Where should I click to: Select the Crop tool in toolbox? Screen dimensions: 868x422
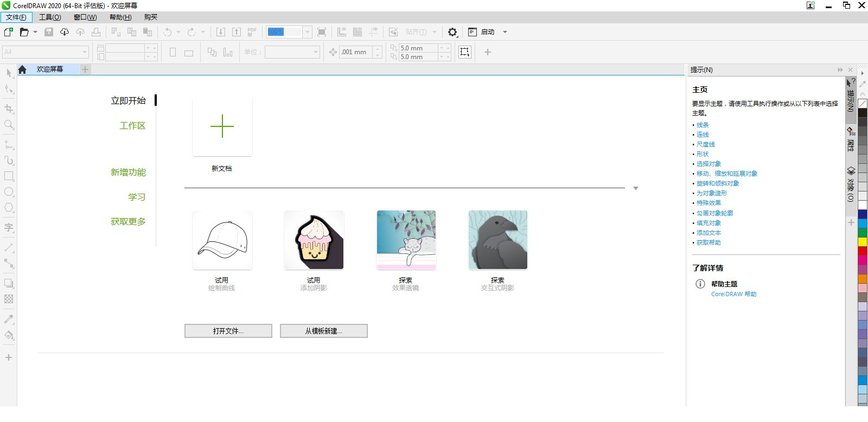[x=9, y=108]
